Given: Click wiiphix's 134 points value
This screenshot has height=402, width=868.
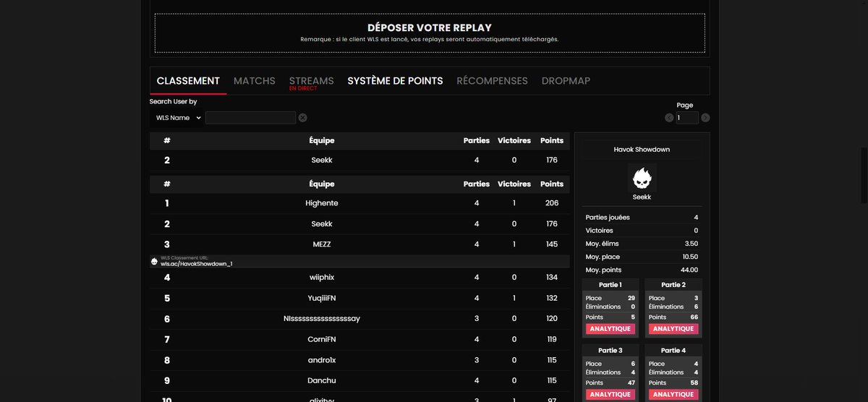Looking at the screenshot, I should click(x=552, y=278).
